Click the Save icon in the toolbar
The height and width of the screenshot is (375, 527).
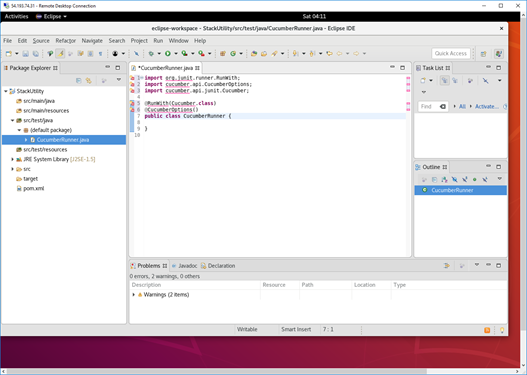tap(26, 53)
